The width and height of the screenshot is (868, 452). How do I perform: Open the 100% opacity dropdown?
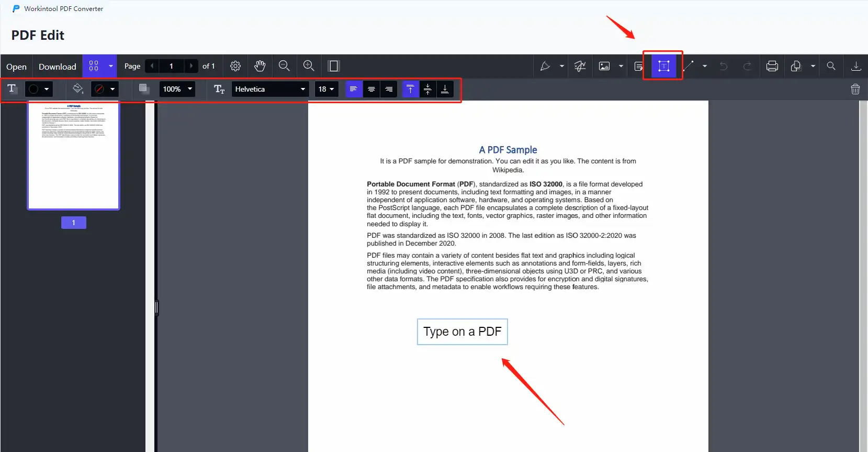tap(177, 89)
